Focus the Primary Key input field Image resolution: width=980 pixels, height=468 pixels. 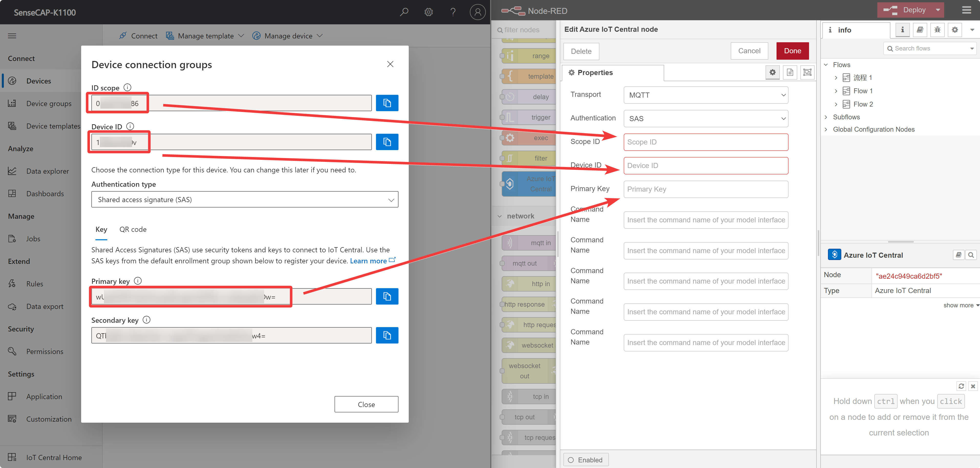point(706,189)
